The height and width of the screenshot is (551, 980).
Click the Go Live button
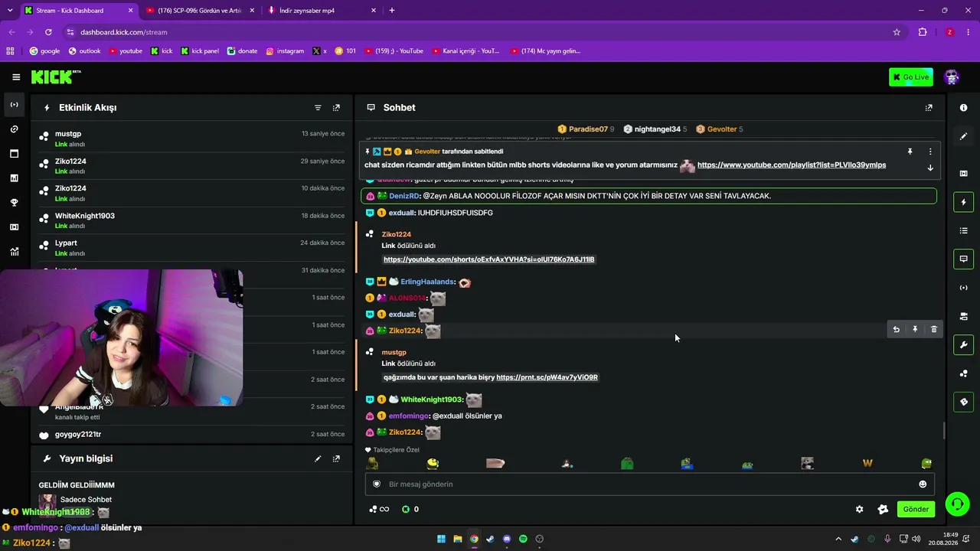911,77
